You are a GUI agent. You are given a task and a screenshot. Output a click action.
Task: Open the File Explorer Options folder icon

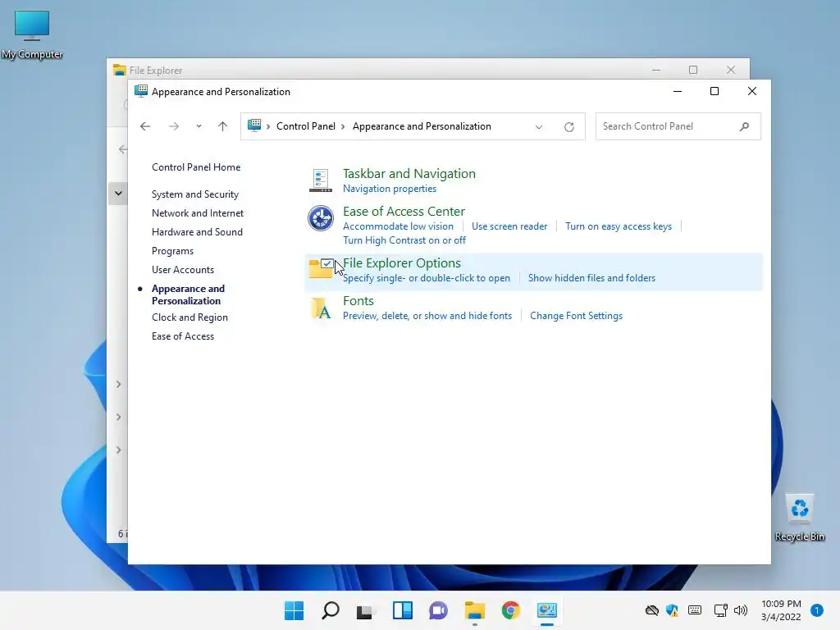(321, 268)
